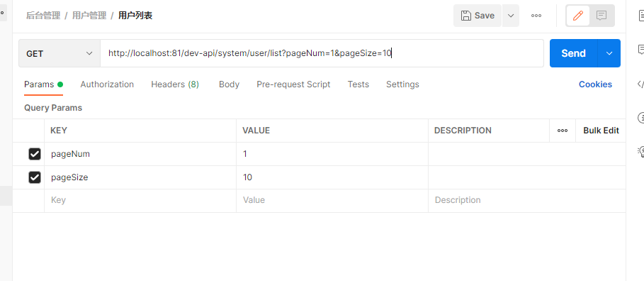This screenshot has width=644, height=281.
Task: Switch to edit mode with pencil icon
Action: tap(578, 16)
